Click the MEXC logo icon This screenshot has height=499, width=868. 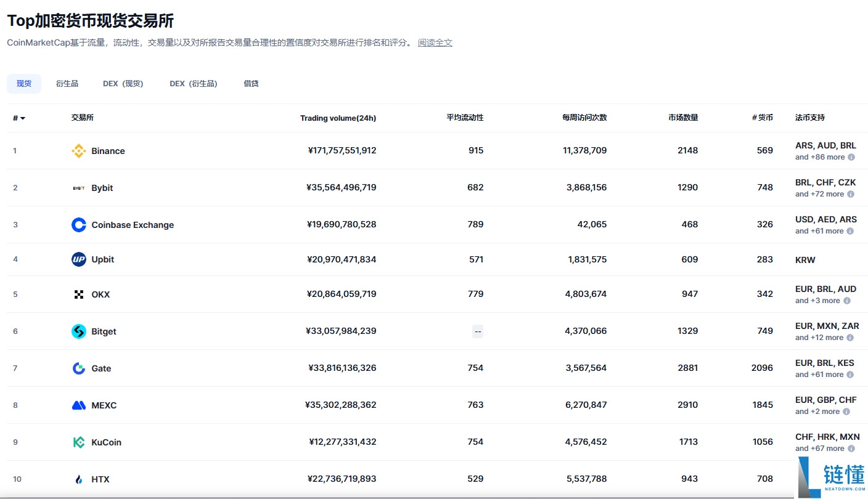click(79, 405)
